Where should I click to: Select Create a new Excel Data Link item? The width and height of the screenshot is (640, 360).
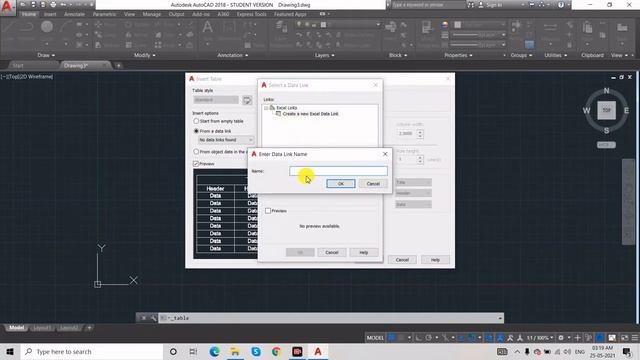(x=310, y=114)
